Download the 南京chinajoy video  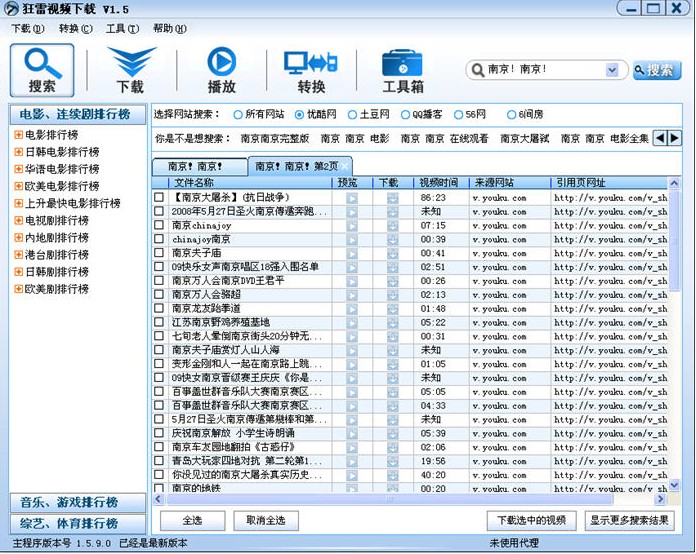pos(392,226)
